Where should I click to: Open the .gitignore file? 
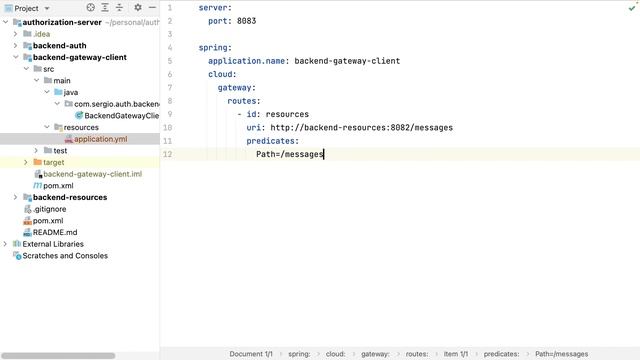(49, 209)
